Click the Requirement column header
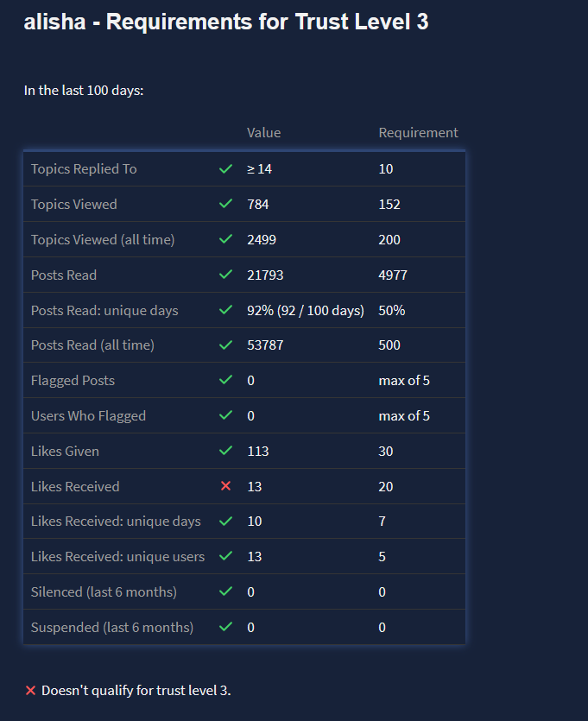The height and width of the screenshot is (721, 588). click(x=418, y=133)
